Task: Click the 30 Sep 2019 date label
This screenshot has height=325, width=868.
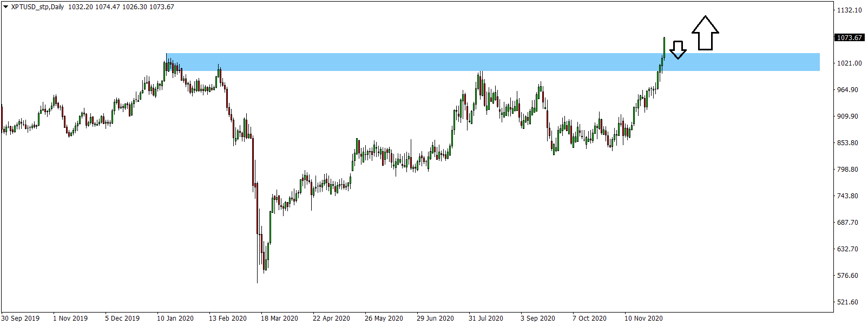Action: pos(21,318)
